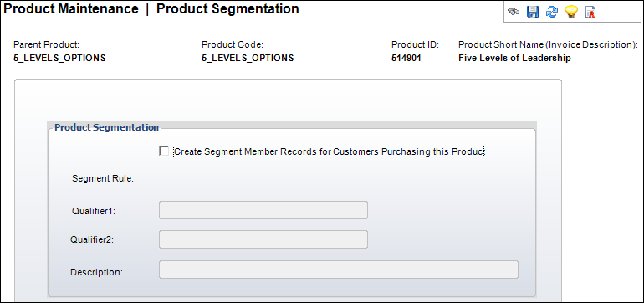644x303 pixels.
Task: Open the lightbulb tips icon
Action: [x=571, y=12]
